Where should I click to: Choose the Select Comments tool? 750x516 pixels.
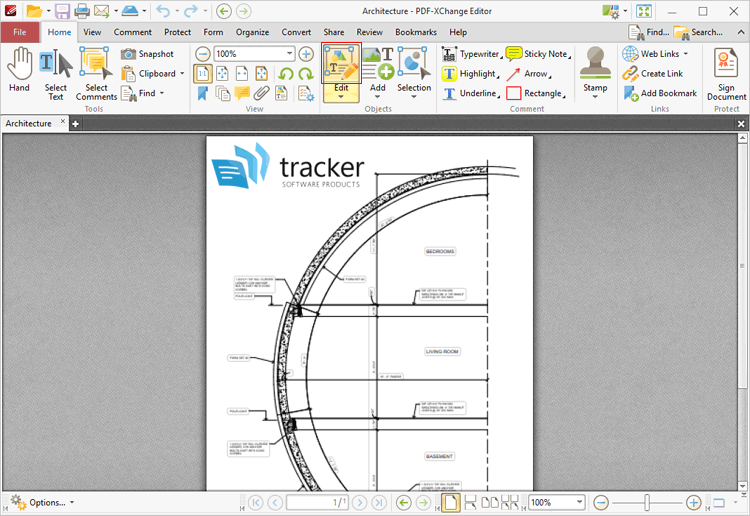click(96, 74)
